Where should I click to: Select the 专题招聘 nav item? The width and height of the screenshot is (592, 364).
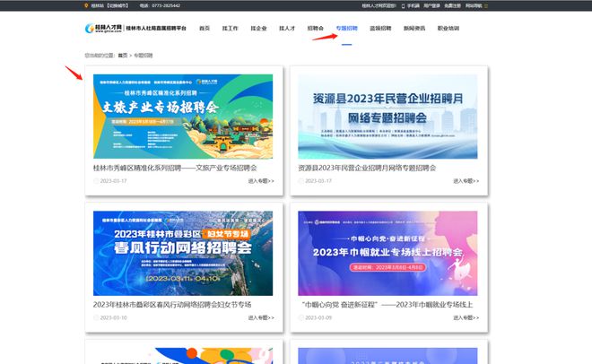pyautogui.click(x=346, y=29)
